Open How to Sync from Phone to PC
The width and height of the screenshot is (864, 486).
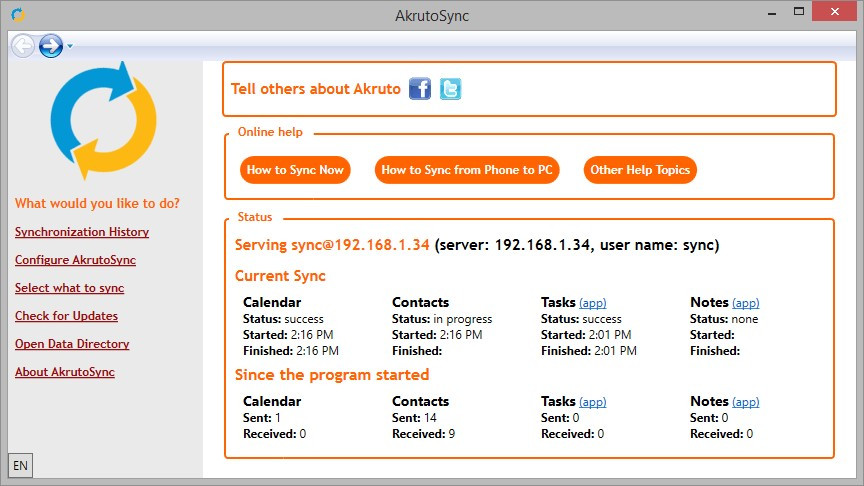point(467,170)
